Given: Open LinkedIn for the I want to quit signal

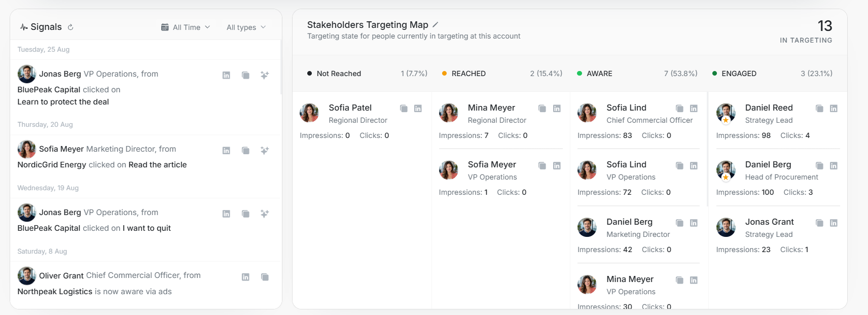Looking at the screenshot, I should 226,214.
